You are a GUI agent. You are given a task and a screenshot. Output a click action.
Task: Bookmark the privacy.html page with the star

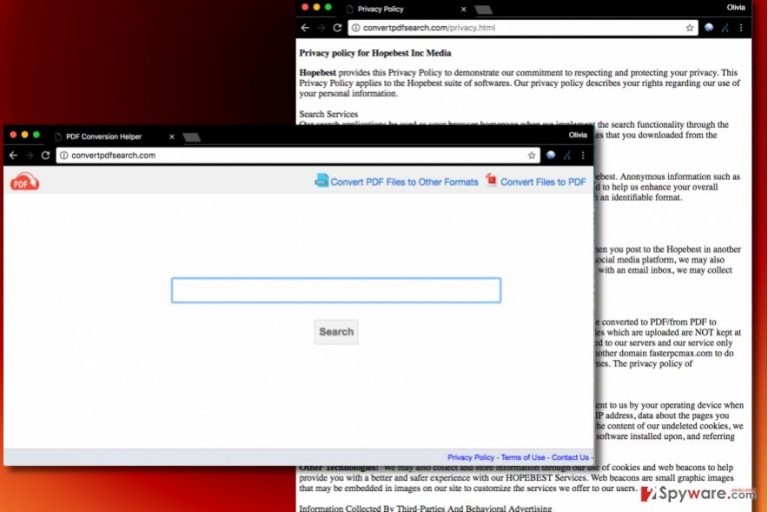690,28
